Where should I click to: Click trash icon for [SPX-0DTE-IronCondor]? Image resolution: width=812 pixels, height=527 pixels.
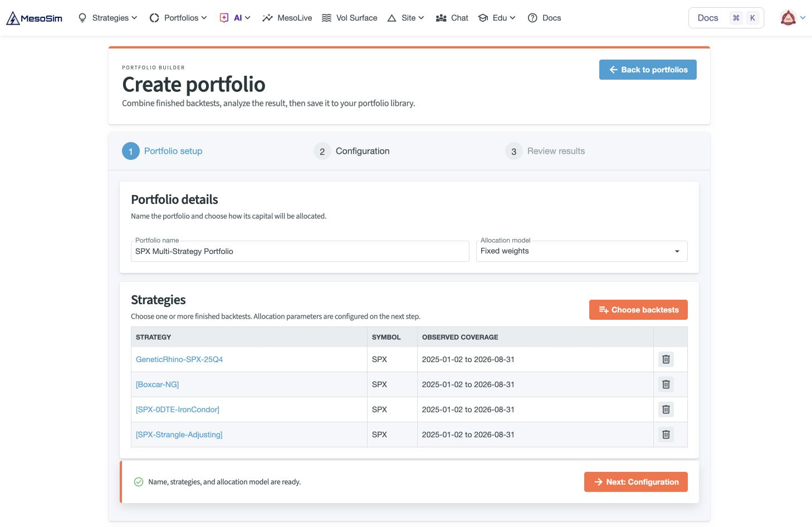666,409
